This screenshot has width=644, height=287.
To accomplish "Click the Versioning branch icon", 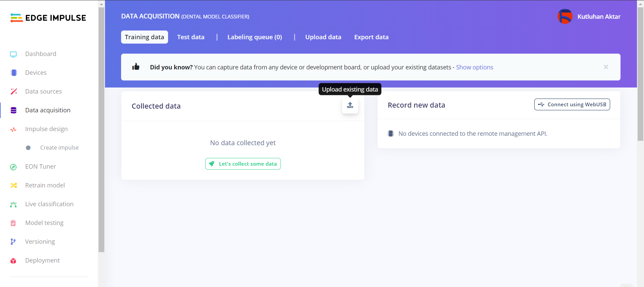I will click(13, 242).
